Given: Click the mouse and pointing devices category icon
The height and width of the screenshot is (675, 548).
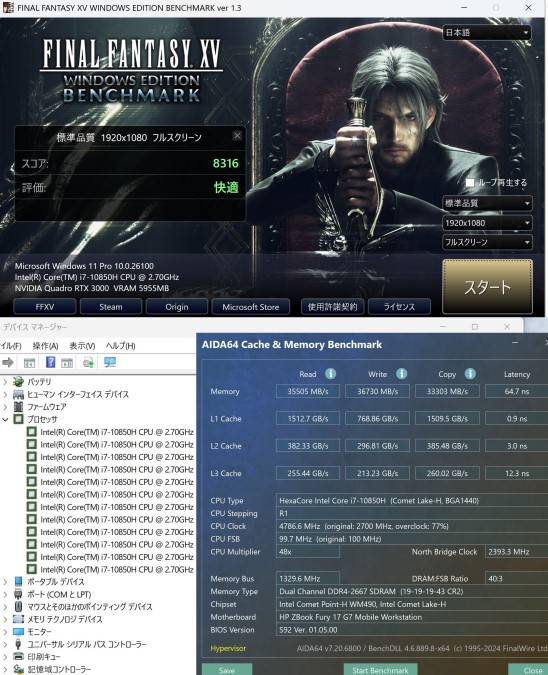Looking at the screenshot, I should 18,607.
